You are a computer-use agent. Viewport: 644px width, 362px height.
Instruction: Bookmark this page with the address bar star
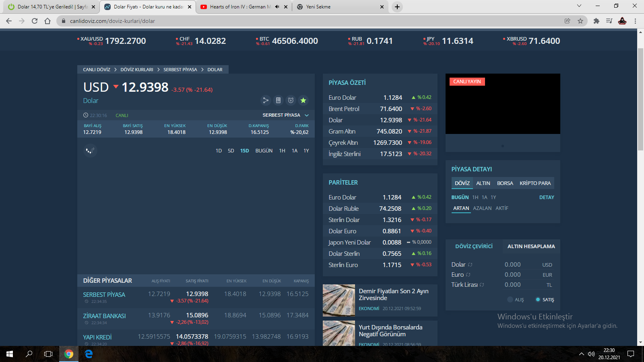click(x=580, y=21)
